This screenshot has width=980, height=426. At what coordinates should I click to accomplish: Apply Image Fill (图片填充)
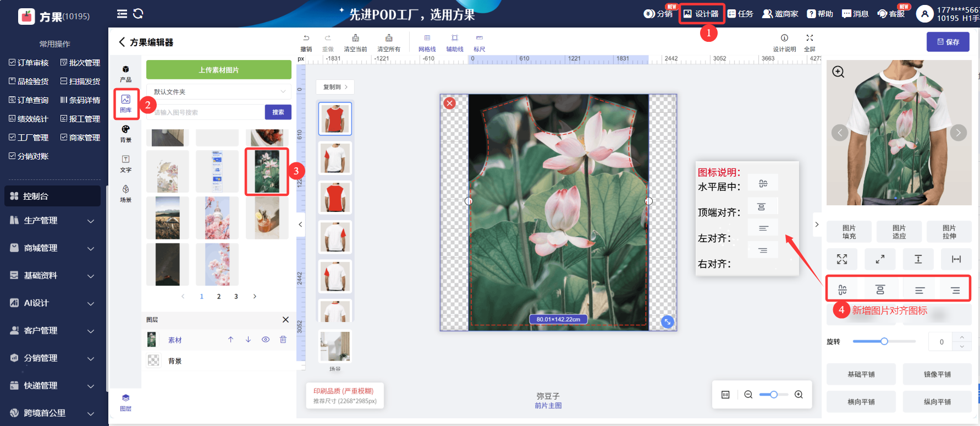tap(849, 232)
